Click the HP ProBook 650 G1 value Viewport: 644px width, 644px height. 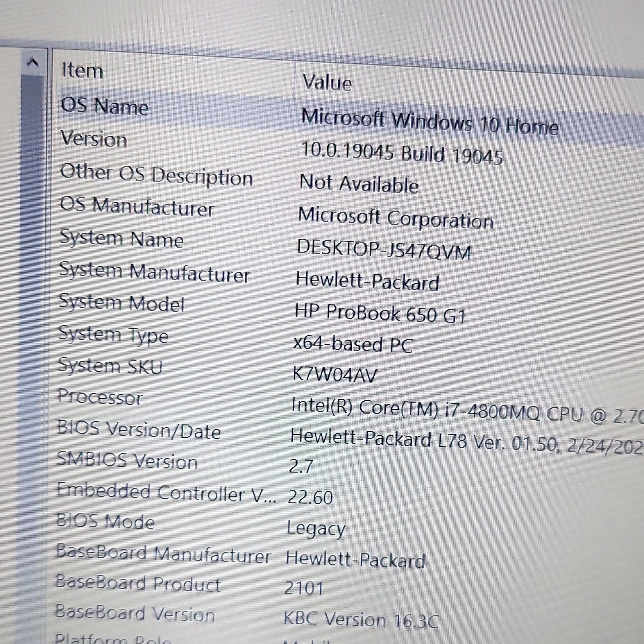[x=380, y=313]
